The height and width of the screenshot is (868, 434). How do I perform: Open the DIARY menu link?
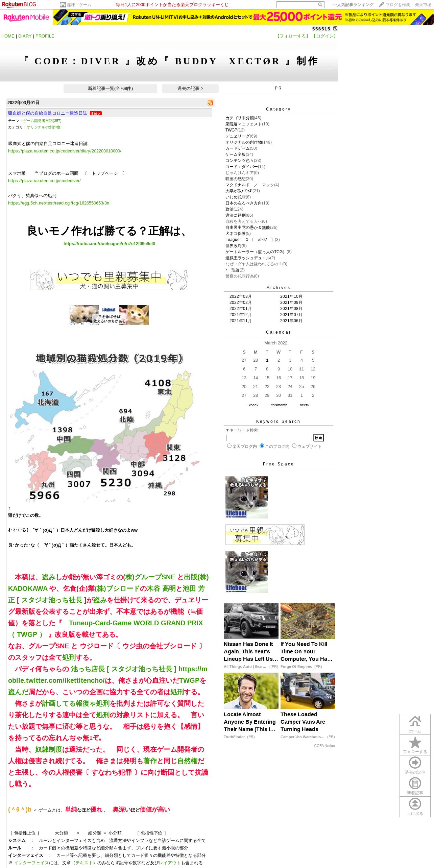tap(25, 36)
